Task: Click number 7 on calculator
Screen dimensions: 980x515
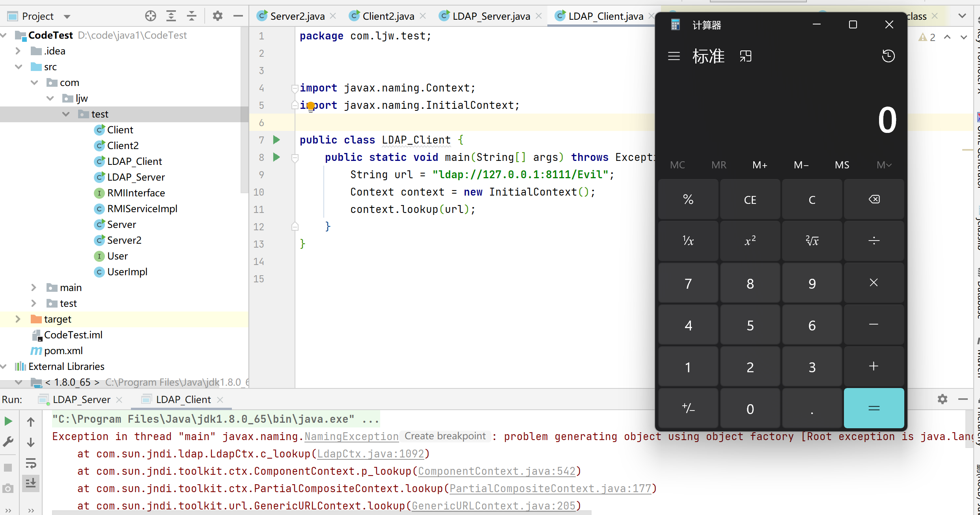Action: coord(688,283)
